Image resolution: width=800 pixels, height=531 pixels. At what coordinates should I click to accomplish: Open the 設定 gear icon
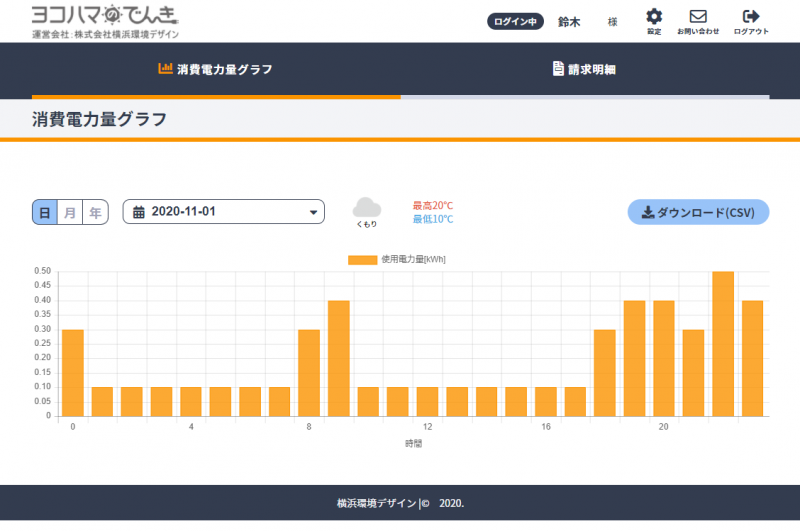pyautogui.click(x=654, y=17)
